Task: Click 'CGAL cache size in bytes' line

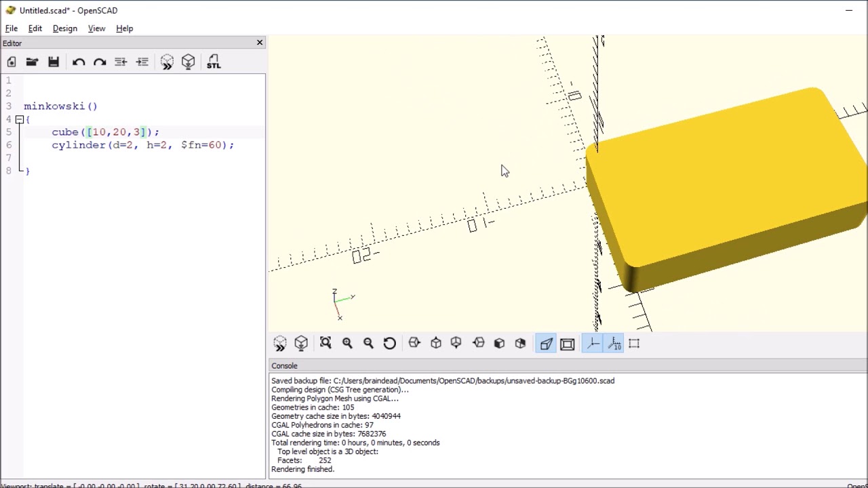Action: click(x=328, y=434)
